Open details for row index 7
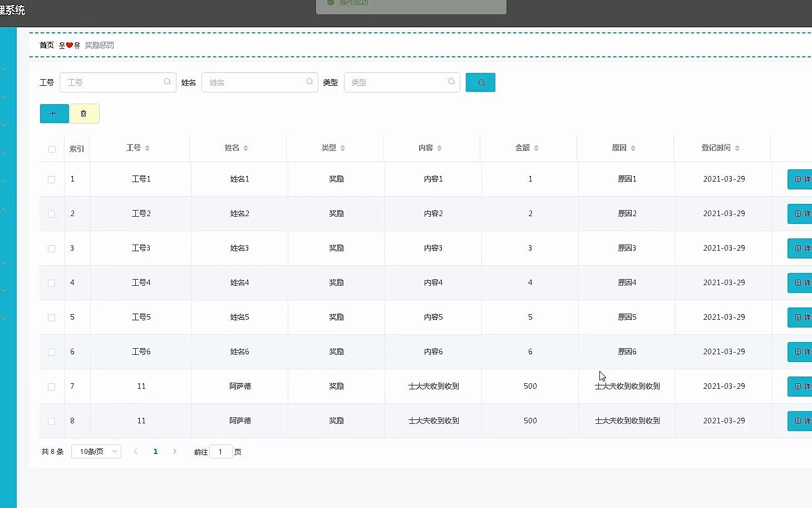 (800, 387)
